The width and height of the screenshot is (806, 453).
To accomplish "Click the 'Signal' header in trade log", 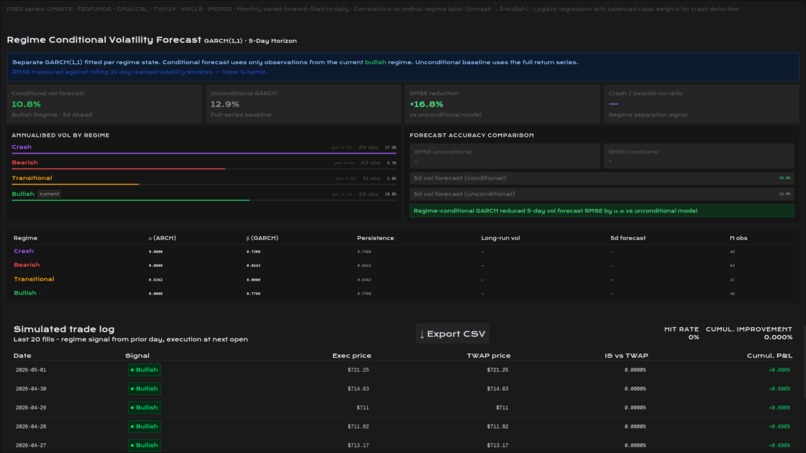I will [x=137, y=356].
